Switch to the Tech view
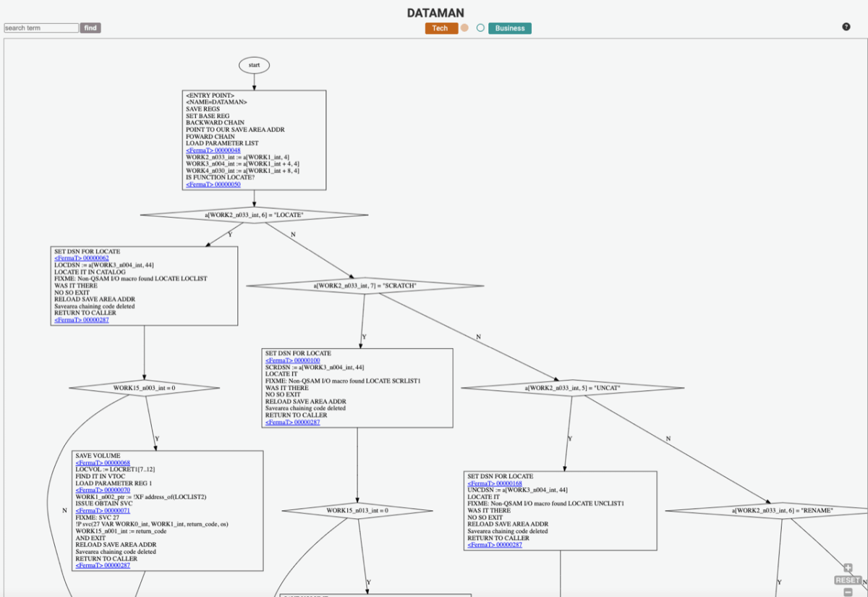The image size is (868, 597). [441, 27]
